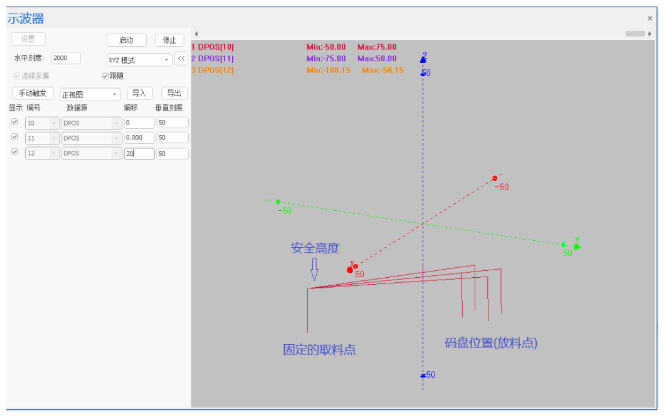The height and width of the screenshot is (418, 665).
Task: Click the '3 DPOS[12]' channel legend
Action: [x=212, y=70]
